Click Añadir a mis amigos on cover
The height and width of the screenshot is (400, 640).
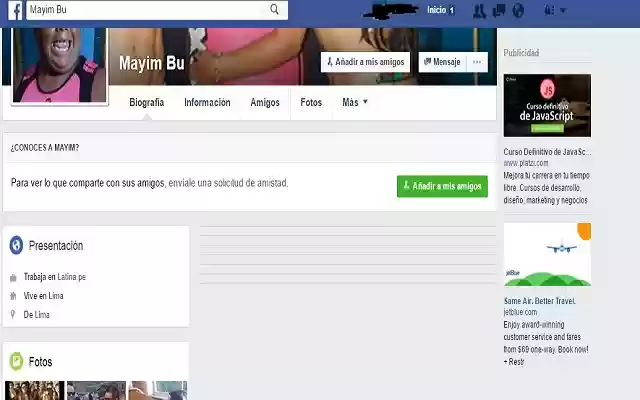pyautogui.click(x=365, y=62)
